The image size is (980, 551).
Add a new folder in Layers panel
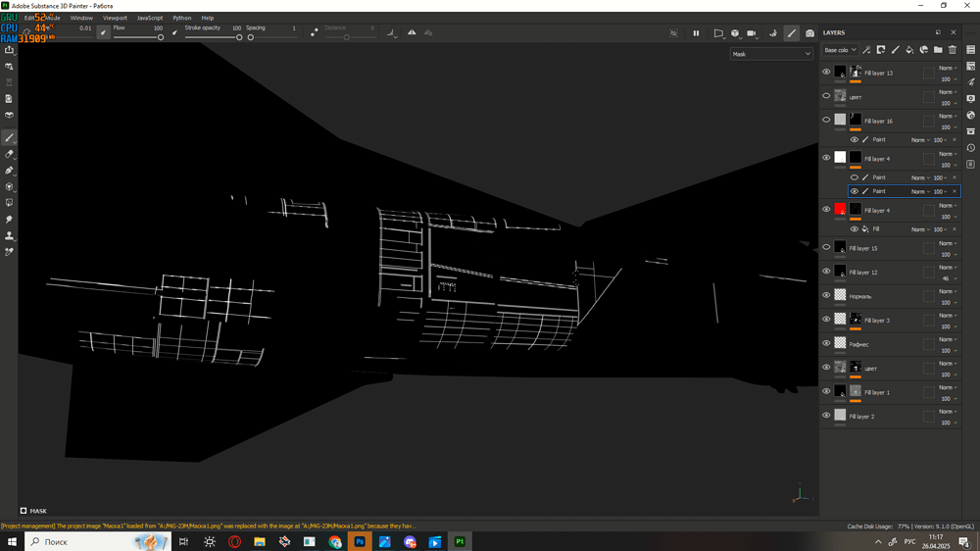tap(938, 50)
